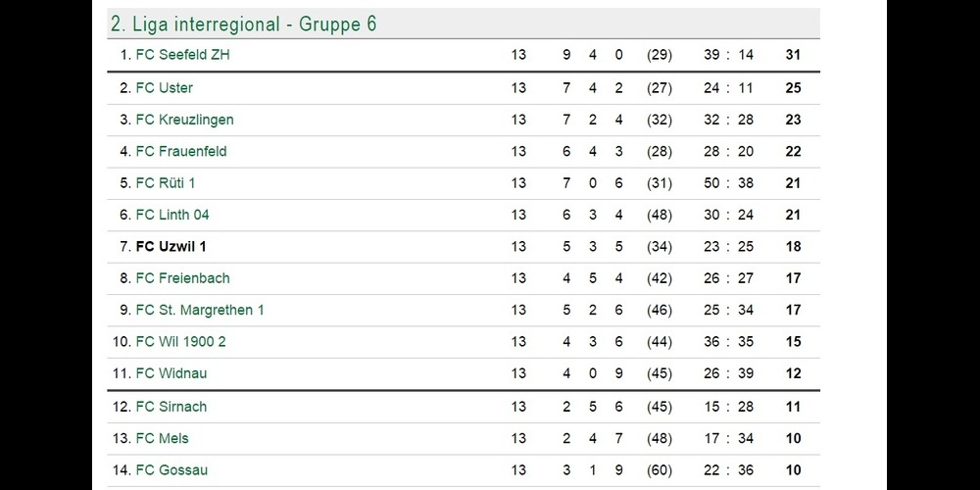Viewport: 980px width, 490px height.
Task: Click FC Seefeld ZH's 31 points value
Action: tap(793, 55)
